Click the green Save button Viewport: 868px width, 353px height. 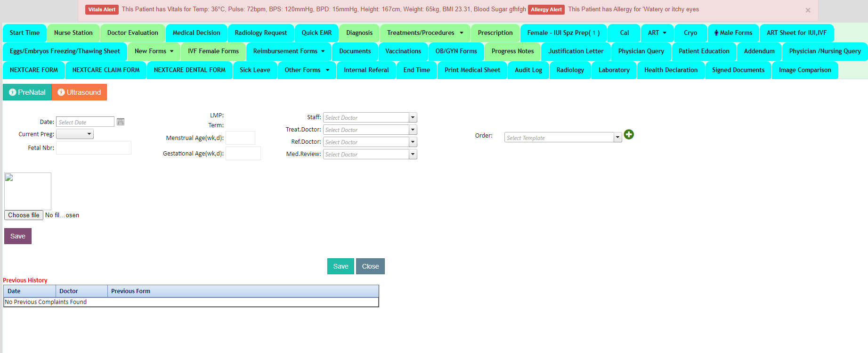pyautogui.click(x=341, y=266)
